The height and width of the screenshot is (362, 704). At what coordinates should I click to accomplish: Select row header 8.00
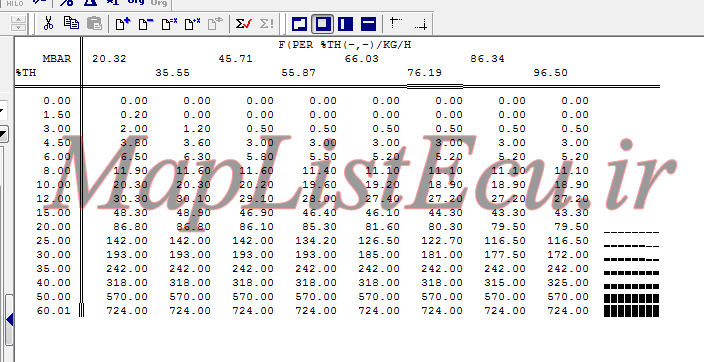pyautogui.click(x=57, y=171)
